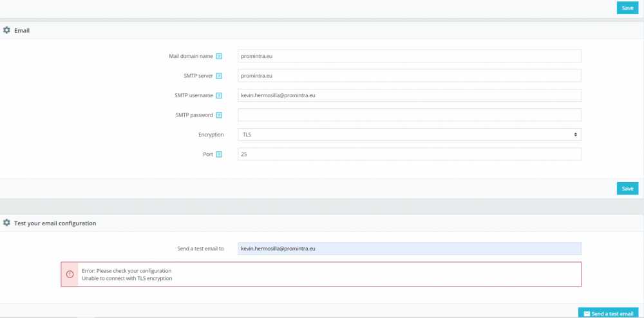
Task: Focus the Mail domain name field
Action: [410, 56]
